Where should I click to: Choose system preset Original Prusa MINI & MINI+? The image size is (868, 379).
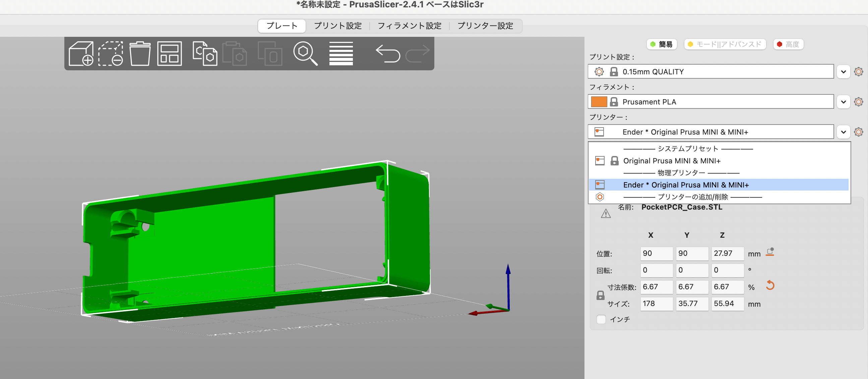[719, 161]
